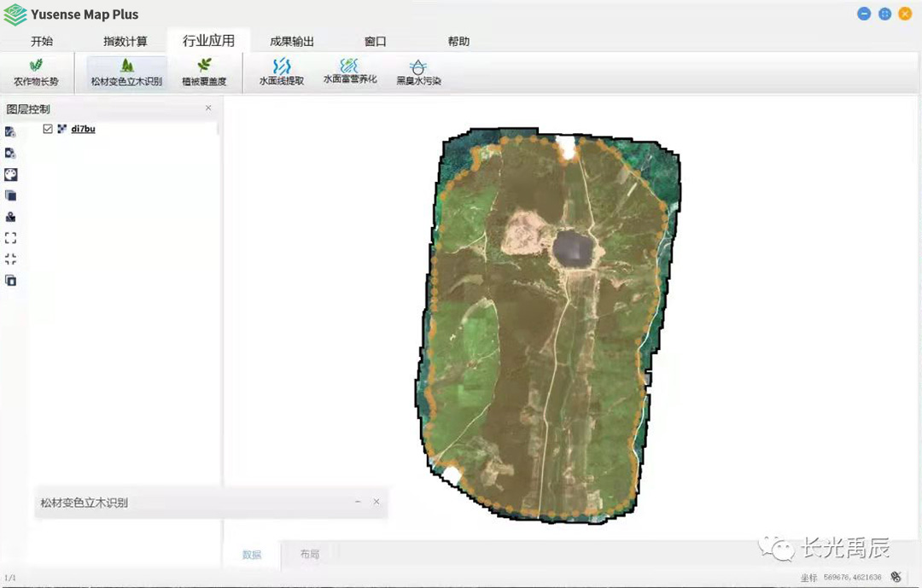Maximize the application window
Viewport: 922px width, 588px height.
coord(884,15)
